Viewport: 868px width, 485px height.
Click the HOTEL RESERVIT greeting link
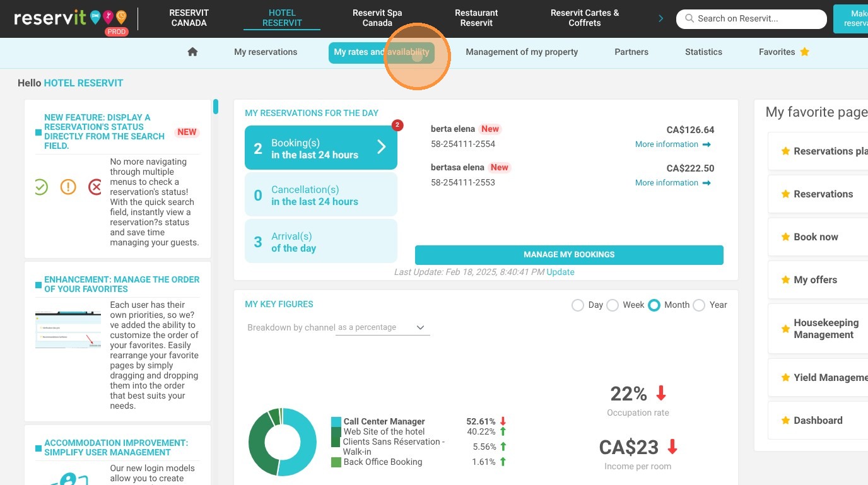click(x=83, y=83)
